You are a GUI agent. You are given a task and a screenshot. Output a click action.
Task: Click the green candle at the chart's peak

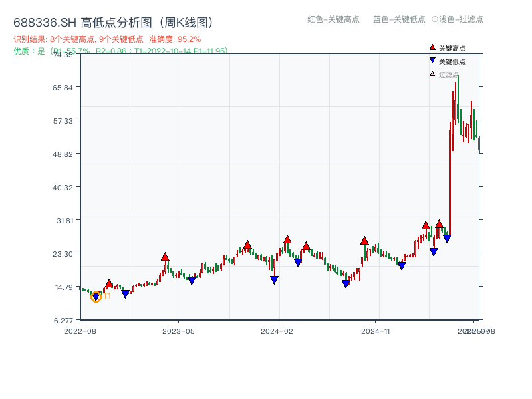[x=458, y=98]
